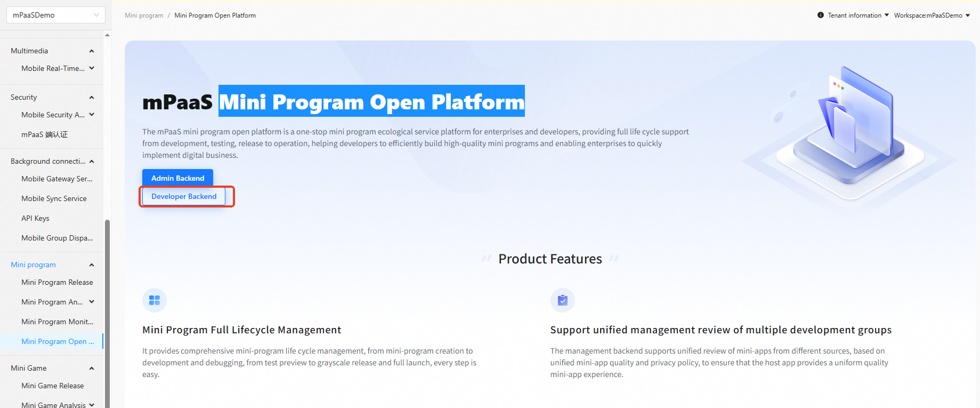Open the mPaaSDemo app selector dropdown

click(55, 15)
